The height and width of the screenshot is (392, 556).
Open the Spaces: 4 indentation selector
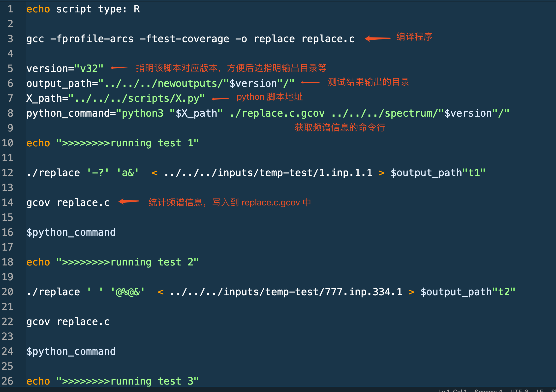pyautogui.click(x=488, y=391)
